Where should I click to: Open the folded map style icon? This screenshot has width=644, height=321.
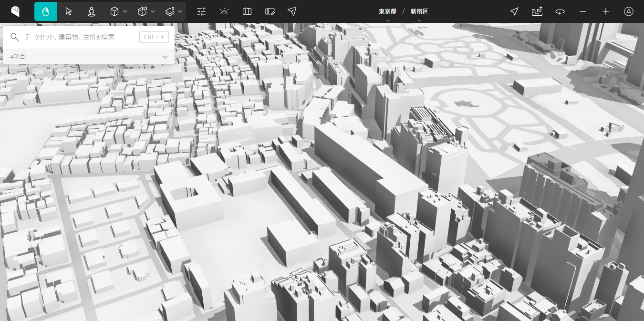(247, 11)
